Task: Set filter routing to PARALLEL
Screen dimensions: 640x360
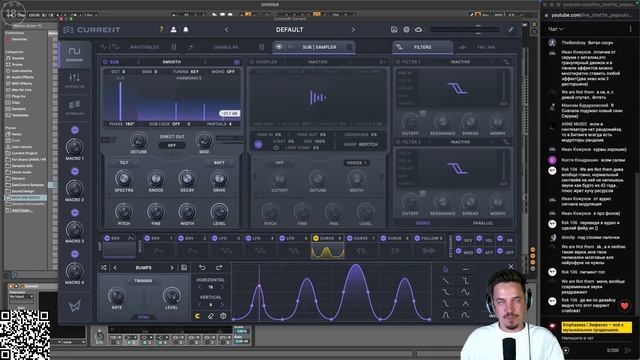Action: [483, 223]
